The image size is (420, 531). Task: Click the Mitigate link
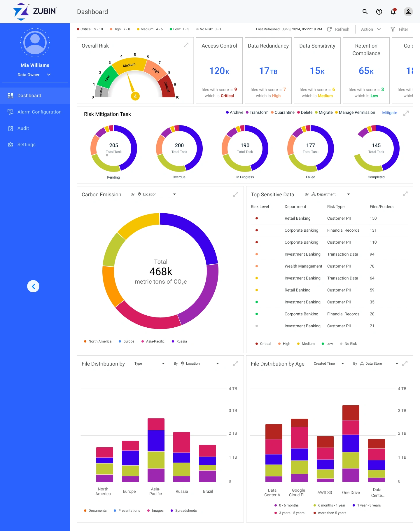[x=389, y=113]
